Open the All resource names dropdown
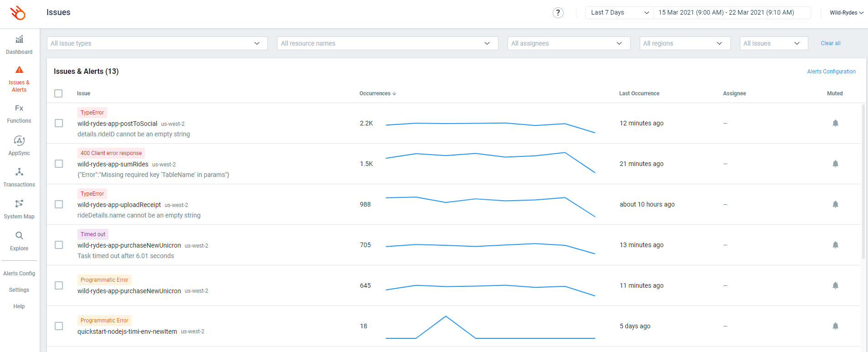Image resolution: width=868 pixels, height=352 pixels. 387,43
